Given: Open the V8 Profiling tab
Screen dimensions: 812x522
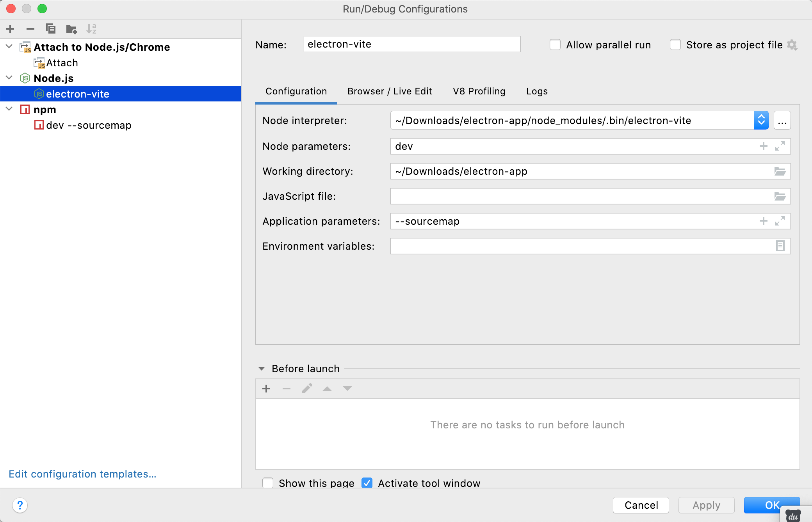Looking at the screenshot, I should (479, 91).
